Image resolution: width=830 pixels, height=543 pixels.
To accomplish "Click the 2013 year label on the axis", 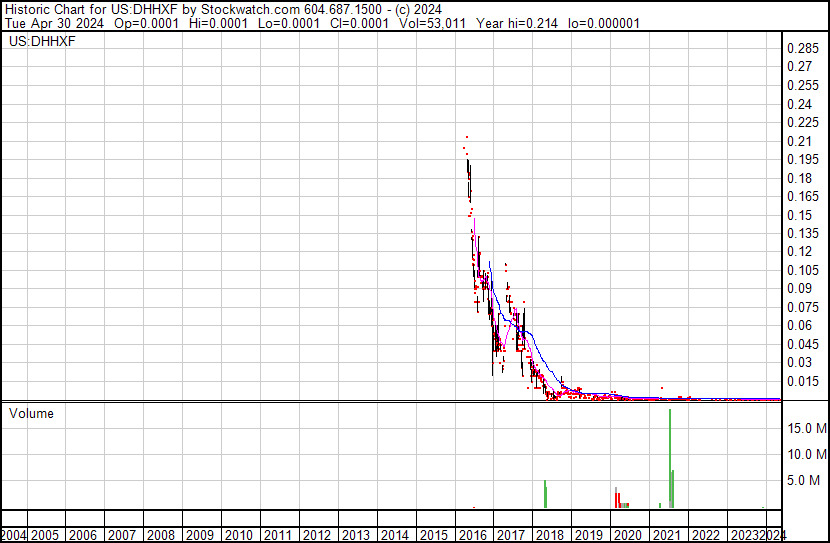I will point(356,535).
